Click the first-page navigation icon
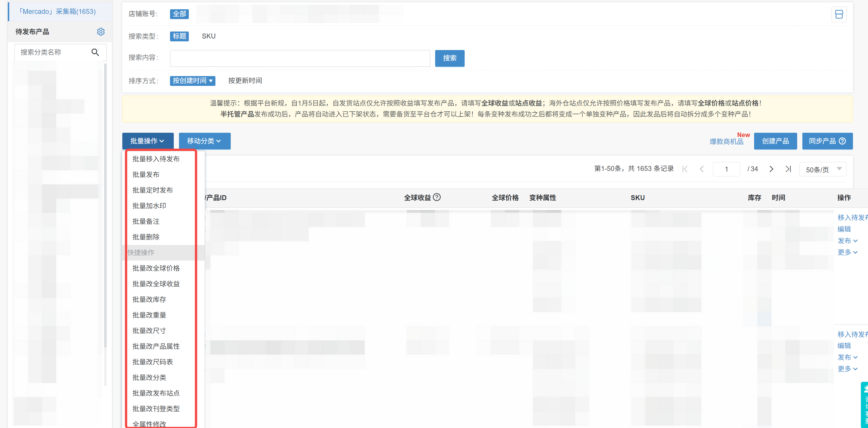Screen dimensions: 868x428 coord(685,169)
